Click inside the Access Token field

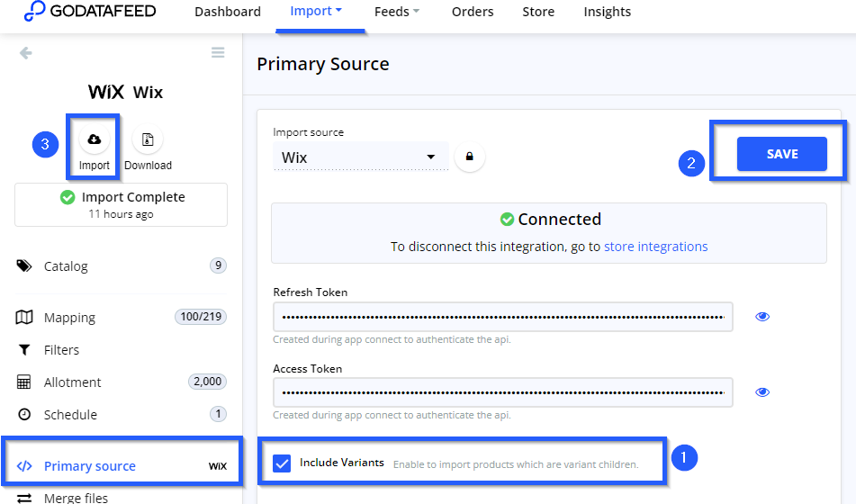pyautogui.click(x=503, y=392)
